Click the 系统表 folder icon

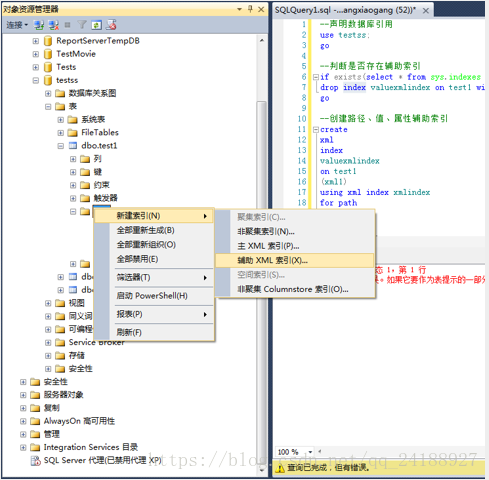[x=72, y=119]
